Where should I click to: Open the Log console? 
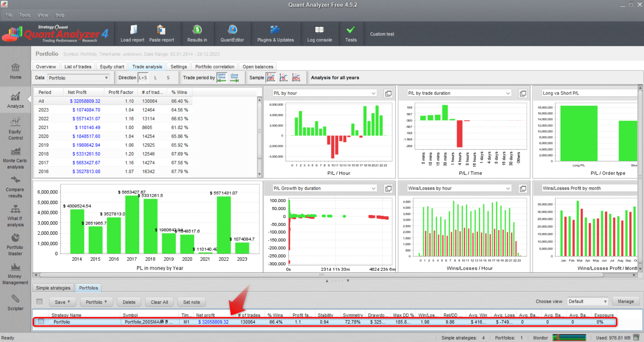(x=319, y=34)
